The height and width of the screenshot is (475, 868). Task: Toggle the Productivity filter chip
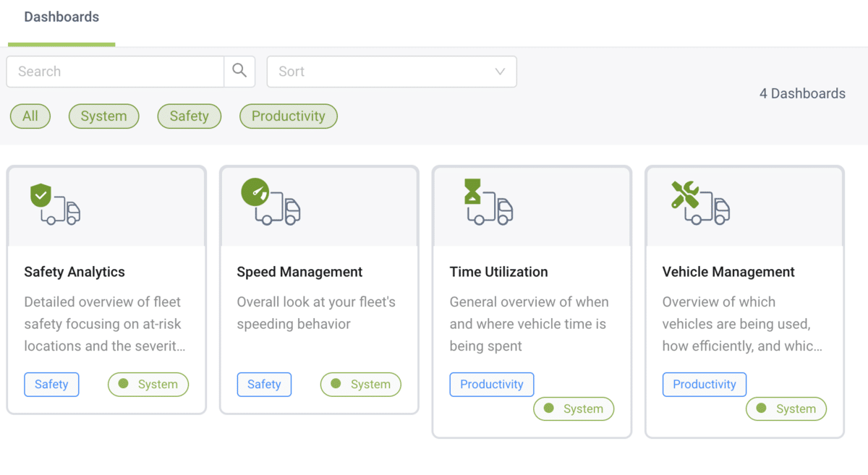click(x=288, y=116)
